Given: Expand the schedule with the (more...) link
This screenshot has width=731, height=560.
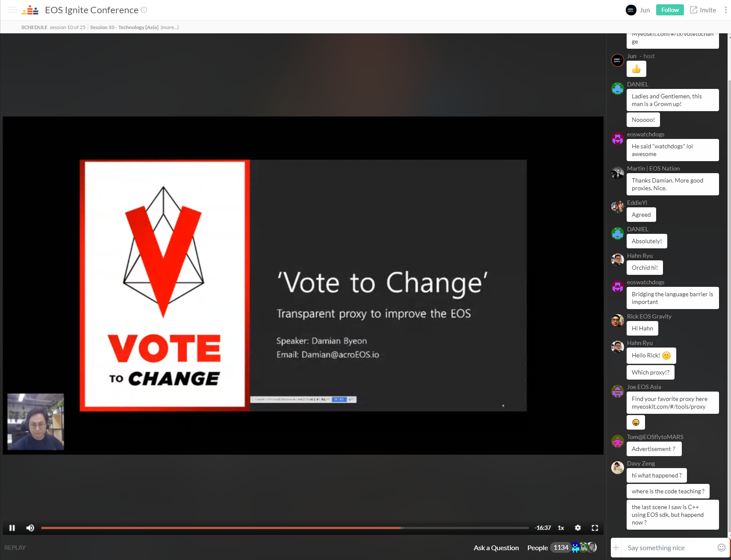Looking at the screenshot, I should 169,27.
